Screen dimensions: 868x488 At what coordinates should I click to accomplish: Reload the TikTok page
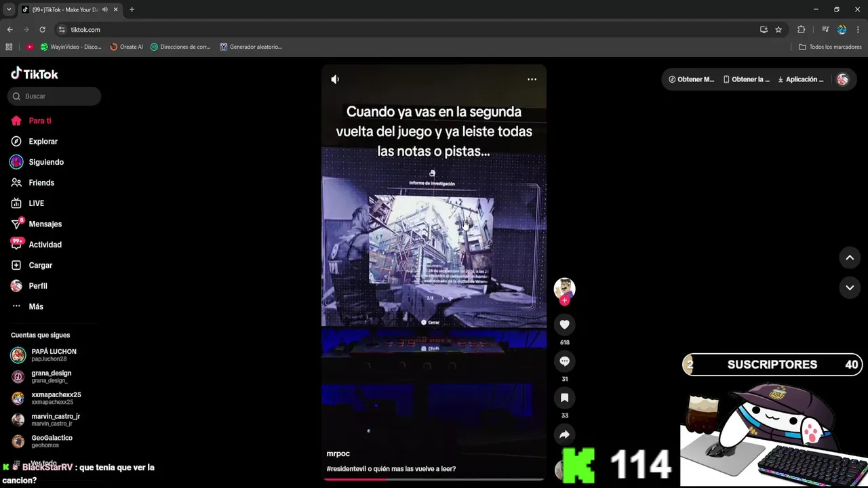point(42,30)
